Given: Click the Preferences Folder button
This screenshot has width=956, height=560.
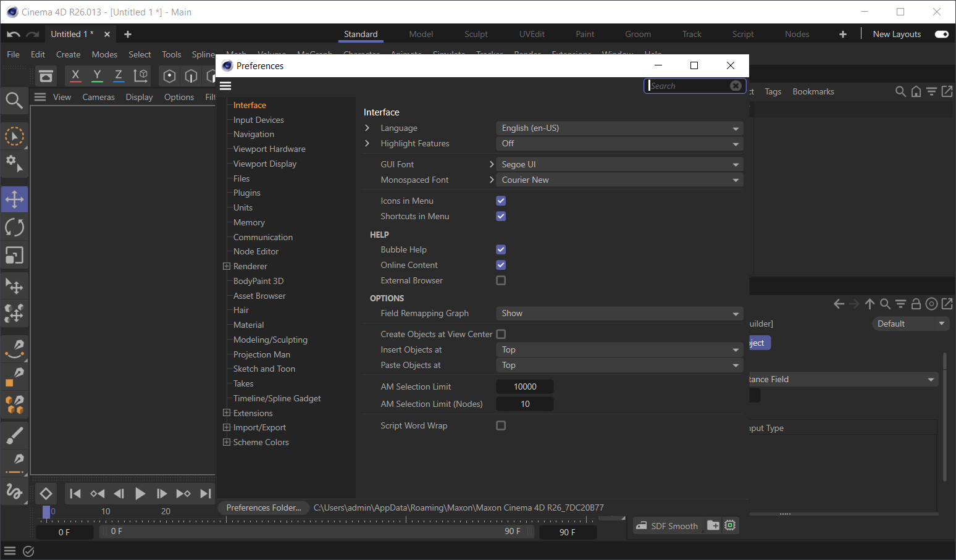Looking at the screenshot, I should [264, 508].
